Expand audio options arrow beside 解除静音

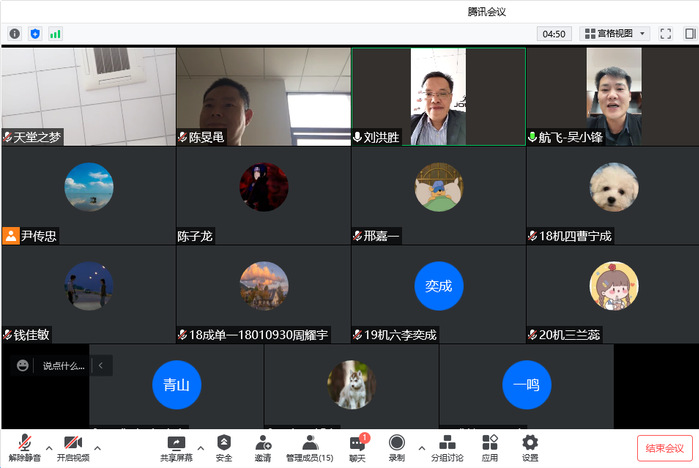tap(49, 447)
